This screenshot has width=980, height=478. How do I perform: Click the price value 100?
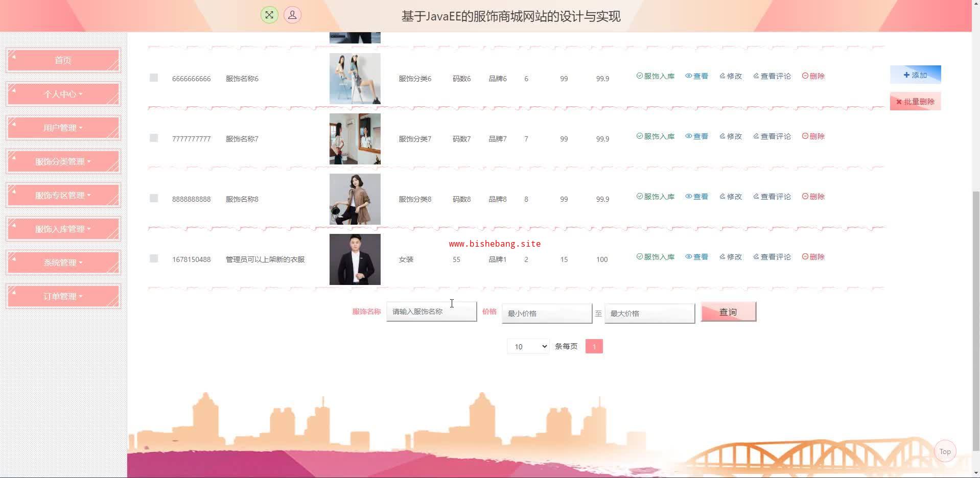tap(602, 259)
